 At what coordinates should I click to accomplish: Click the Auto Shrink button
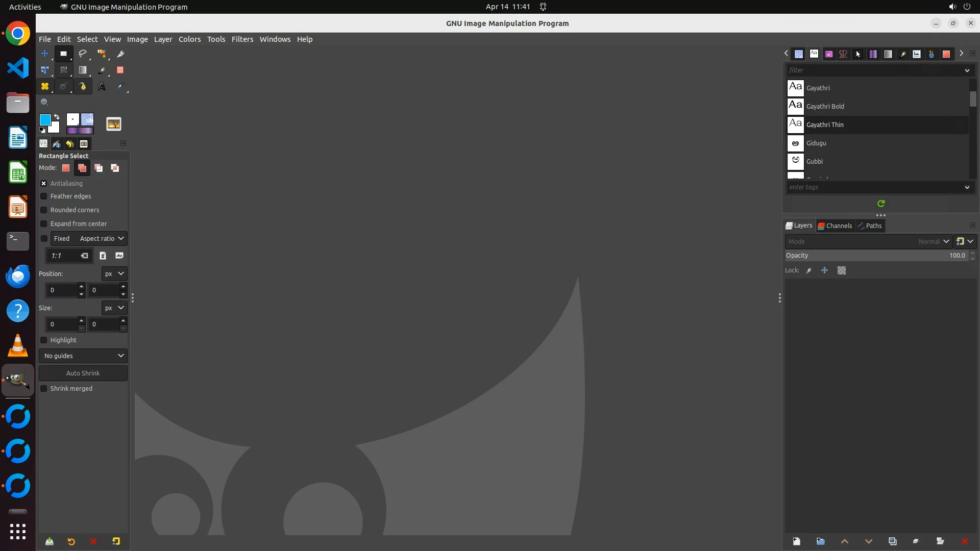(83, 373)
